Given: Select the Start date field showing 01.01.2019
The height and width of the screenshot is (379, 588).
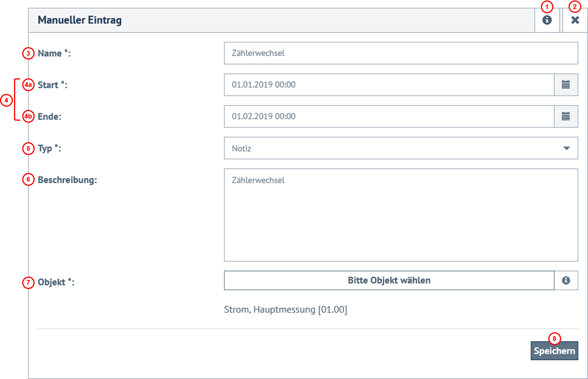Looking at the screenshot, I should point(389,85).
